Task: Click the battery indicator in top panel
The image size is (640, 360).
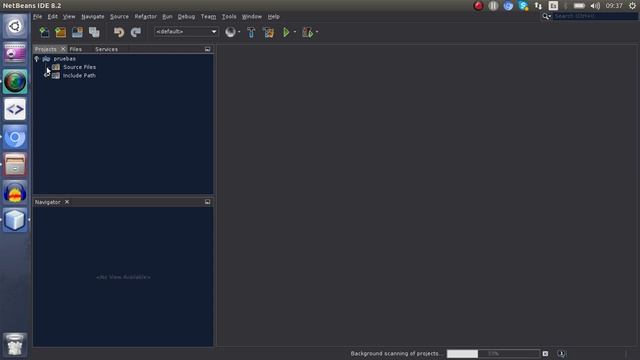Action: coord(579,6)
